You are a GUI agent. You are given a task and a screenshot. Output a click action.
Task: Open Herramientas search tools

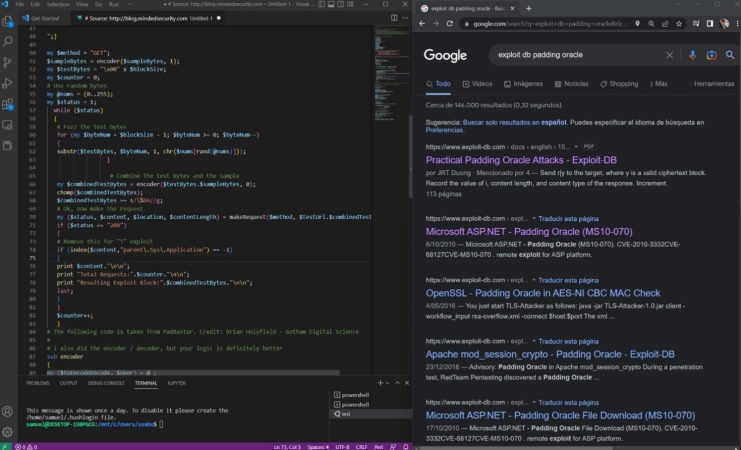714,84
